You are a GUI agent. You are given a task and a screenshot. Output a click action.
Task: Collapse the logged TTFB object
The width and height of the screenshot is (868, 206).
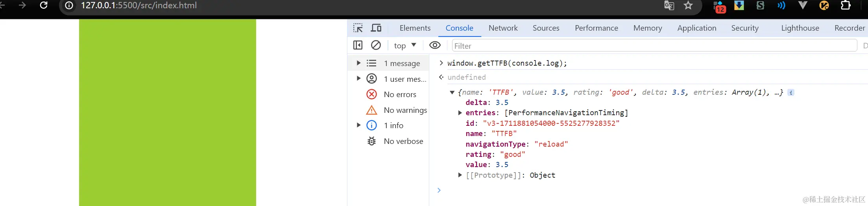click(x=452, y=92)
